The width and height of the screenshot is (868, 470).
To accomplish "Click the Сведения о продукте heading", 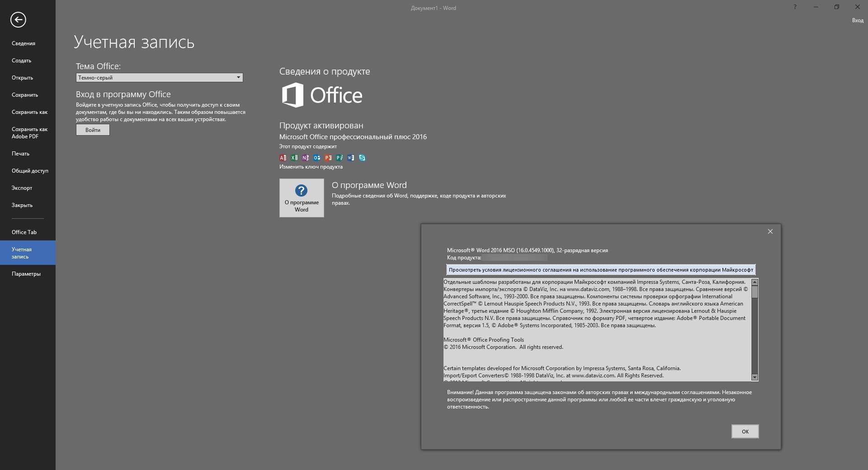I will (x=324, y=71).
